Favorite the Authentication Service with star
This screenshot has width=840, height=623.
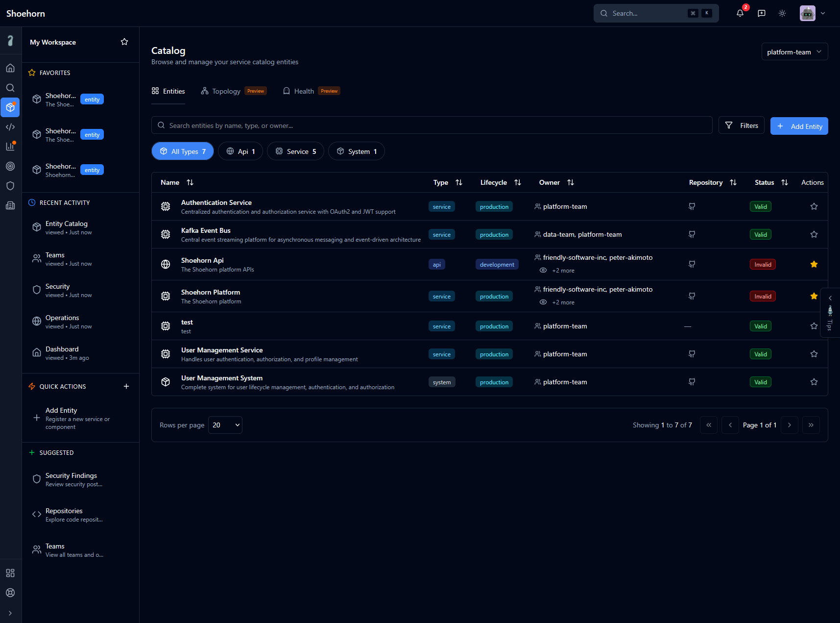pos(814,206)
